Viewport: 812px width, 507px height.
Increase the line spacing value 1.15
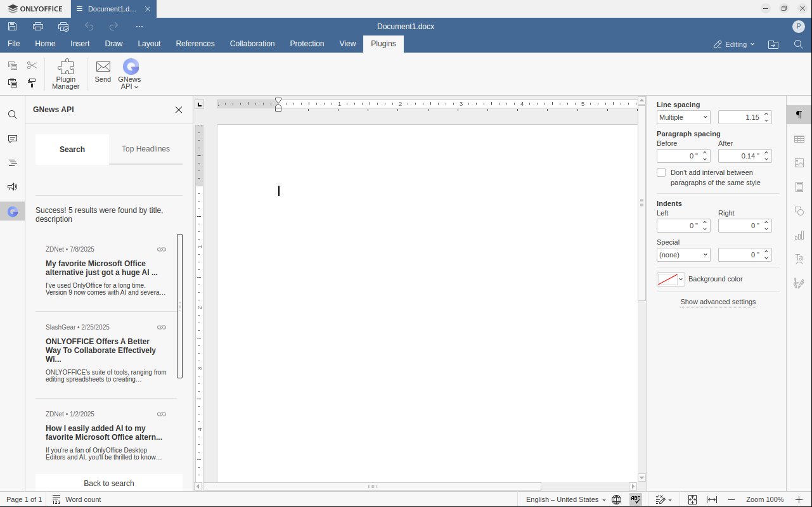767,115
